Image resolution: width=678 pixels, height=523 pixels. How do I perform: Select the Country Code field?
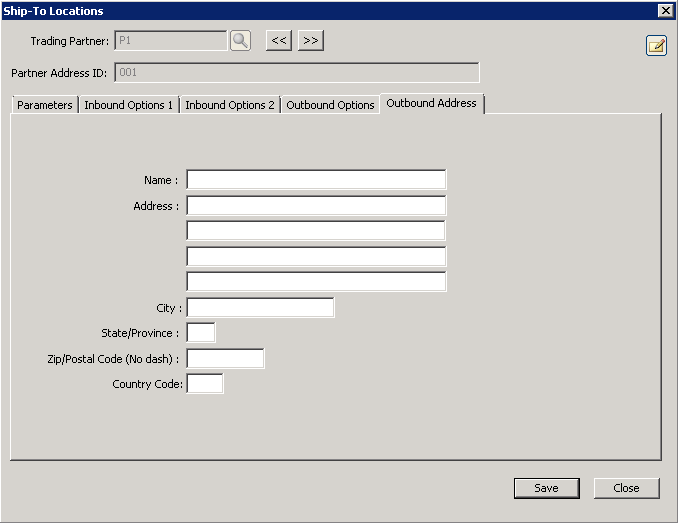point(205,384)
